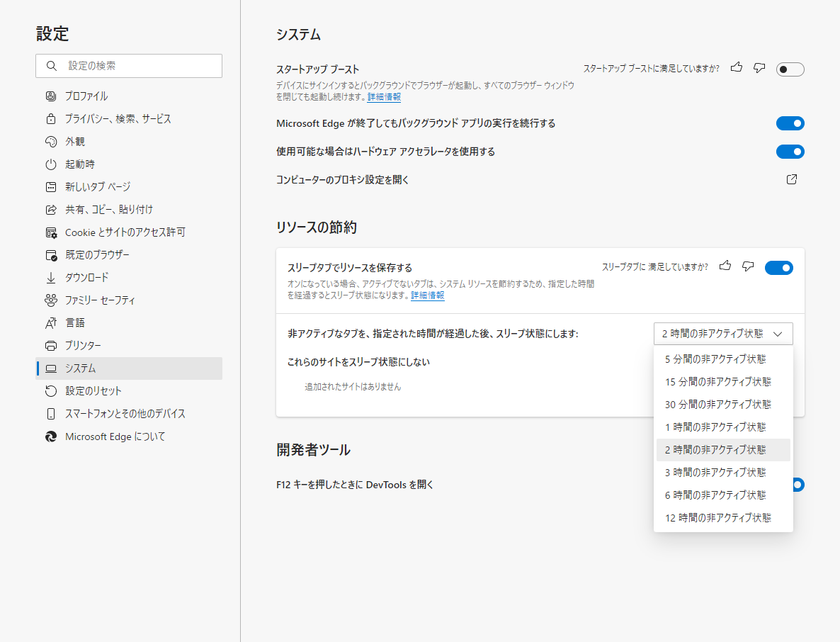The image size is (840, 642).
Task: Open Cookie とサイトのアクセス許可 settings
Action: (129, 232)
